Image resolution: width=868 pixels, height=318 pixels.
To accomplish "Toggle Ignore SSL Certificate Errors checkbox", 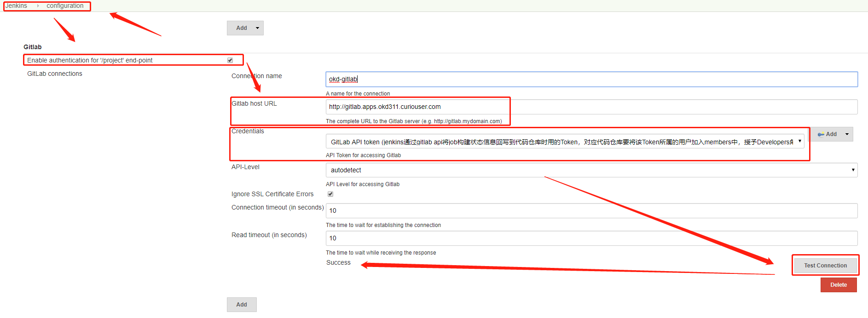I will (x=330, y=194).
